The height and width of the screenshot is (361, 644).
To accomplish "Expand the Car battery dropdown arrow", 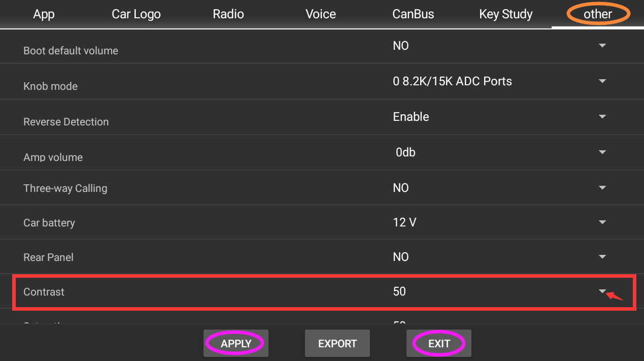I will (x=602, y=222).
